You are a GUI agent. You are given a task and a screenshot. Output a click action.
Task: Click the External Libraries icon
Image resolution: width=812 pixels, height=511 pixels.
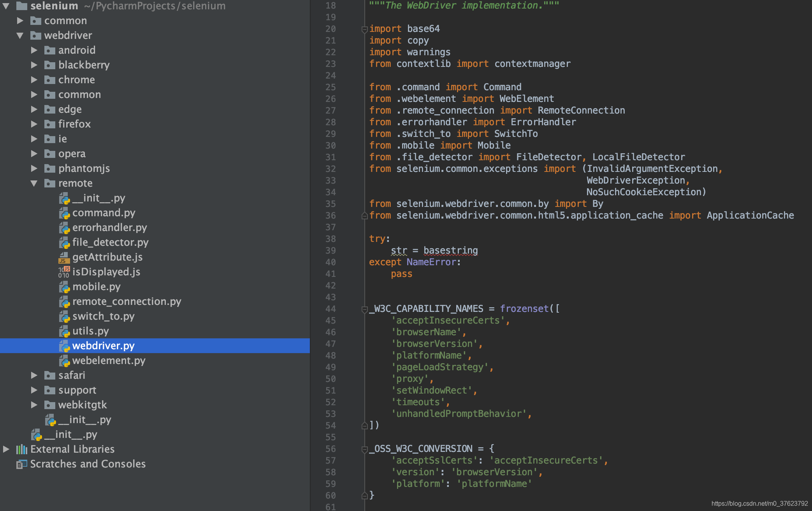click(x=22, y=449)
